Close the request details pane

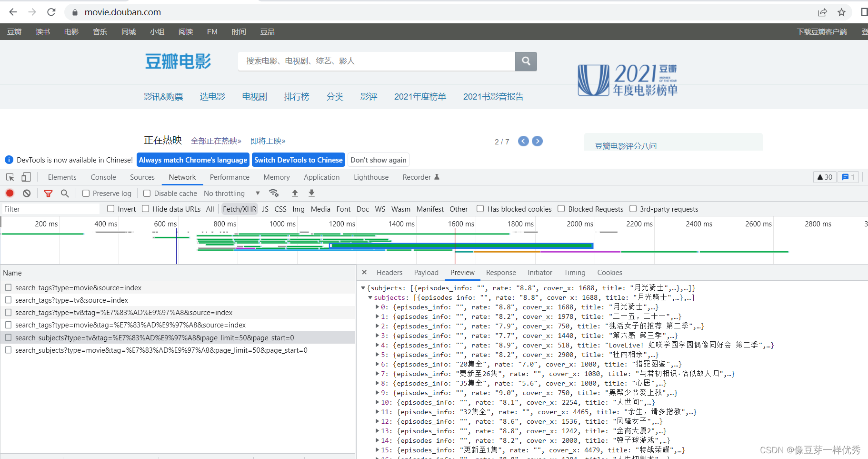[364, 273]
